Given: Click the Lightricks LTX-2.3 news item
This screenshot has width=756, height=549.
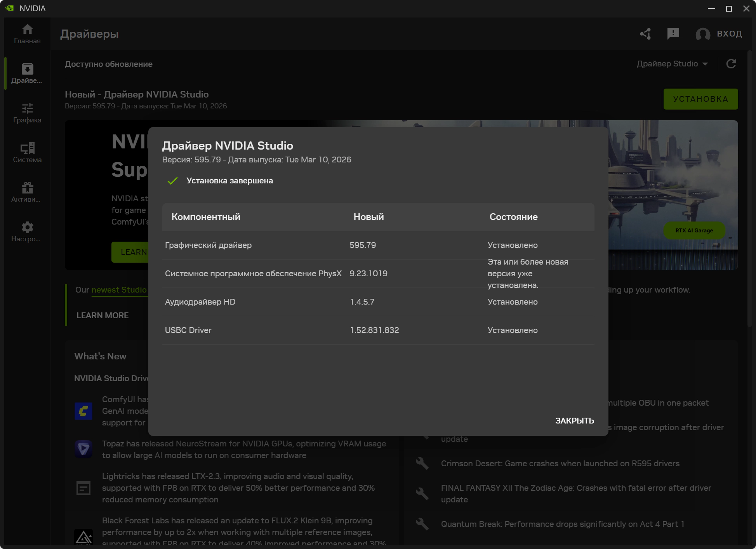Looking at the screenshot, I should [x=238, y=488].
